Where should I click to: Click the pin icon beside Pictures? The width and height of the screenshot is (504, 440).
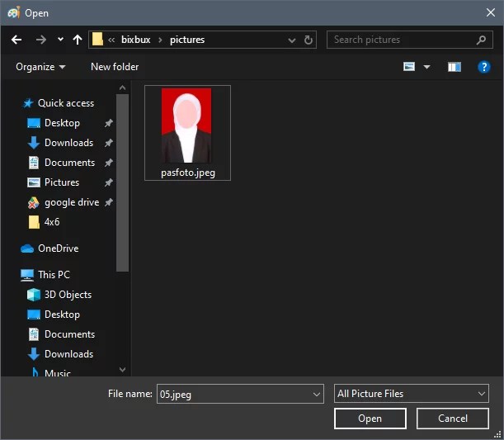coord(109,182)
